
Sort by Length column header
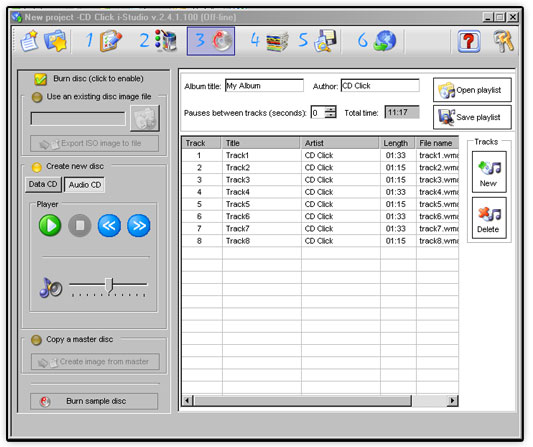point(398,143)
